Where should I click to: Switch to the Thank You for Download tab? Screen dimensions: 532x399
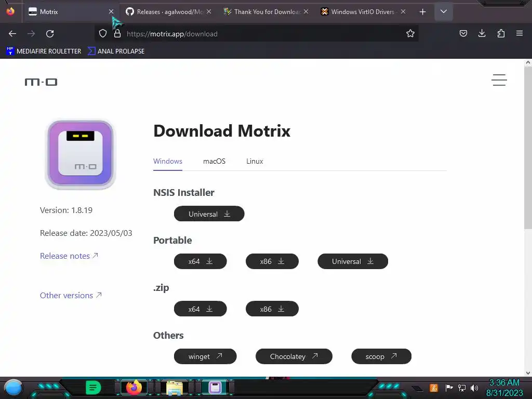coord(267,12)
